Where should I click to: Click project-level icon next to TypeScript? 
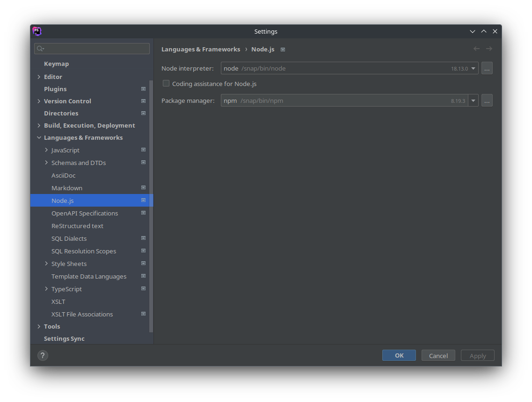(143, 288)
